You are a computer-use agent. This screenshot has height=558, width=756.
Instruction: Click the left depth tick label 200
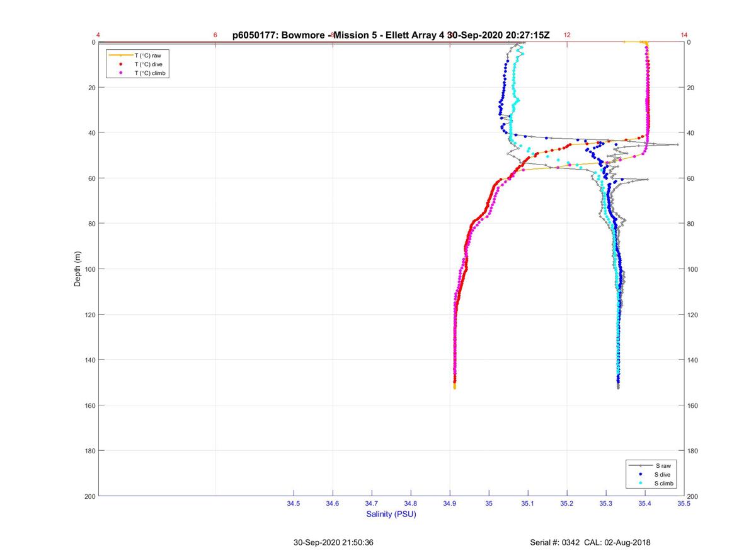(x=89, y=496)
